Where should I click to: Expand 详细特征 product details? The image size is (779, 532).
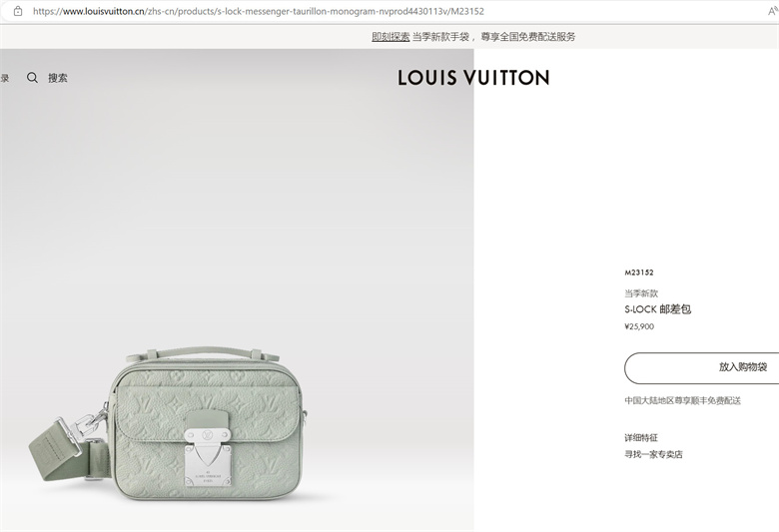point(641,437)
